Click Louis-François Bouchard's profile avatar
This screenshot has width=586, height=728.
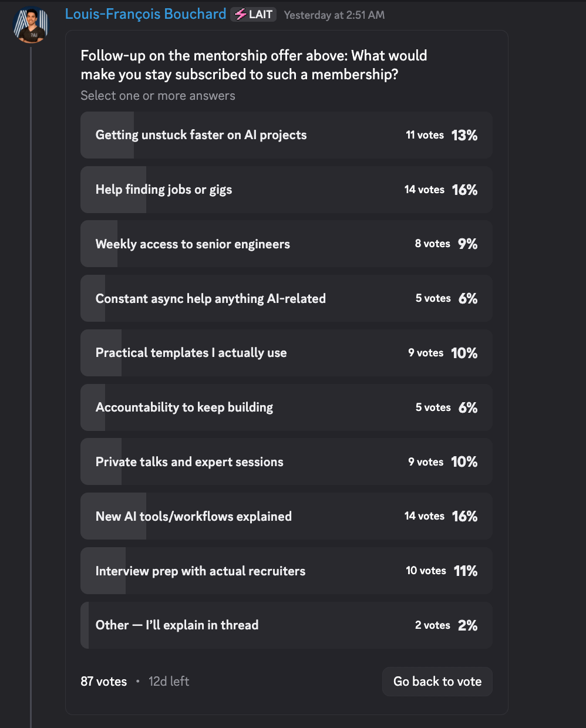31,25
